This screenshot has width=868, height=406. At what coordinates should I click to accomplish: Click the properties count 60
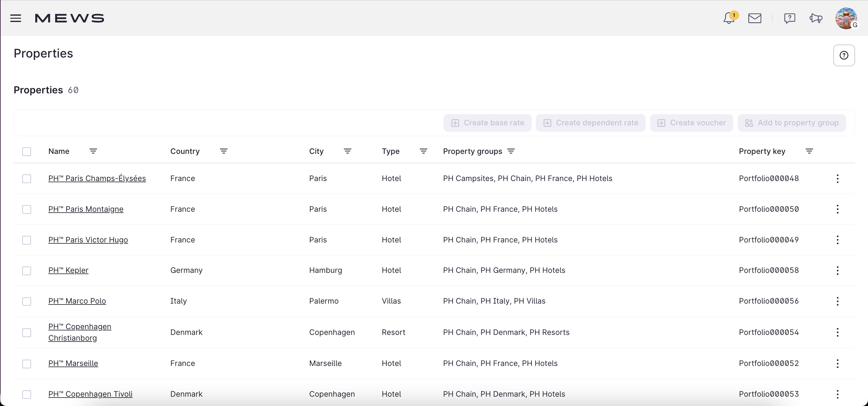[73, 90]
